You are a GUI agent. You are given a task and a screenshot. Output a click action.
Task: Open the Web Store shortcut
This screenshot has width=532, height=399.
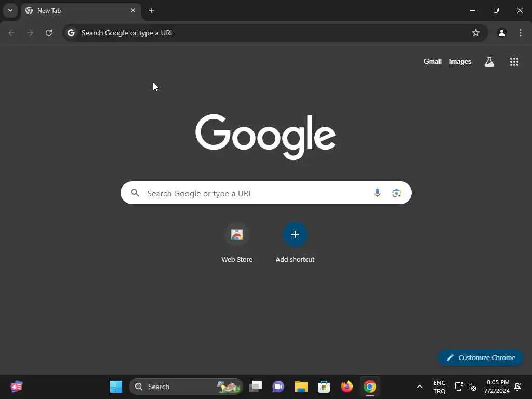coord(237,242)
